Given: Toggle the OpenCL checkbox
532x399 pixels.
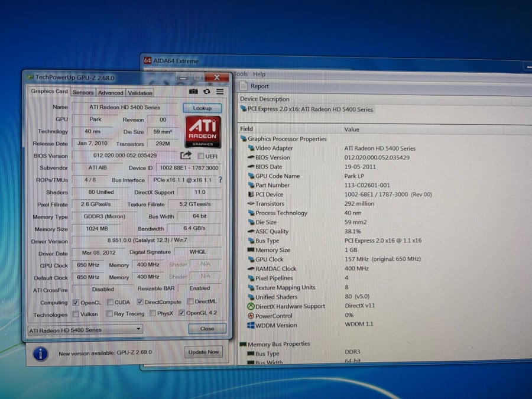Looking at the screenshot, I should (x=76, y=302).
